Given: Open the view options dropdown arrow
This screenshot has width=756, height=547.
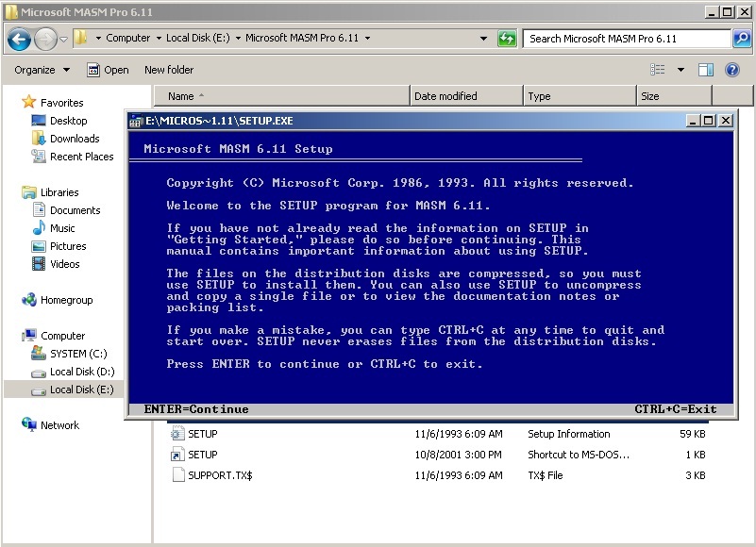Looking at the screenshot, I should tap(680, 70).
